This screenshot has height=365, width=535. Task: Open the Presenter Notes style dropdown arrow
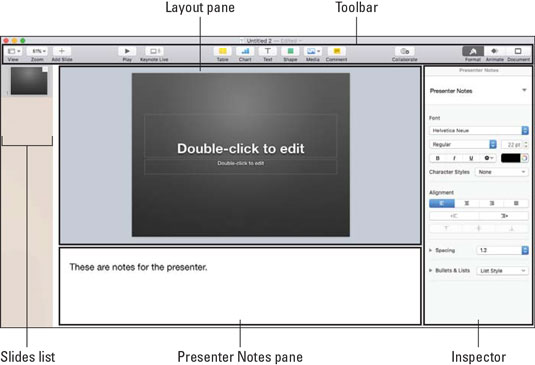524,90
